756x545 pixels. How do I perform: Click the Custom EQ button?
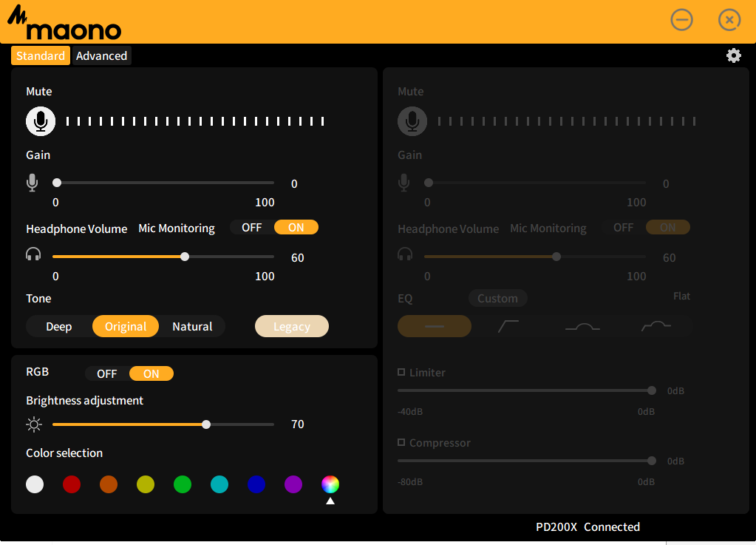[497, 298]
